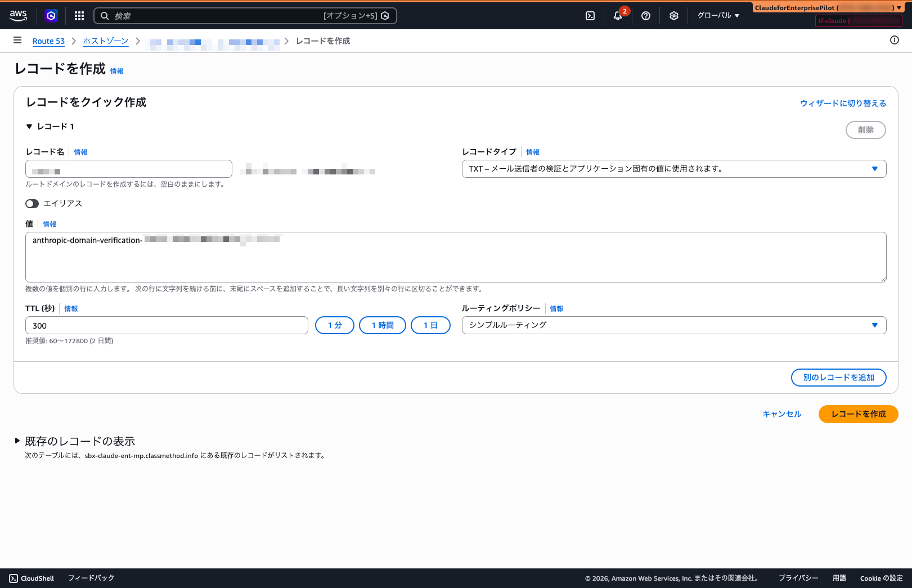
Task: Open the notifications bell icon
Action: click(x=618, y=16)
